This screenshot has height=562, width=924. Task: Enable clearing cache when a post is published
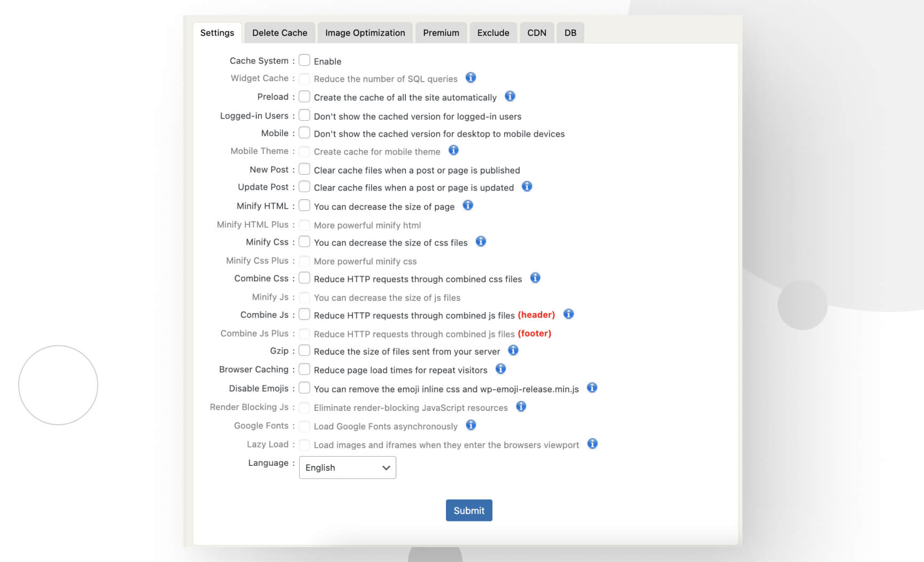point(304,169)
